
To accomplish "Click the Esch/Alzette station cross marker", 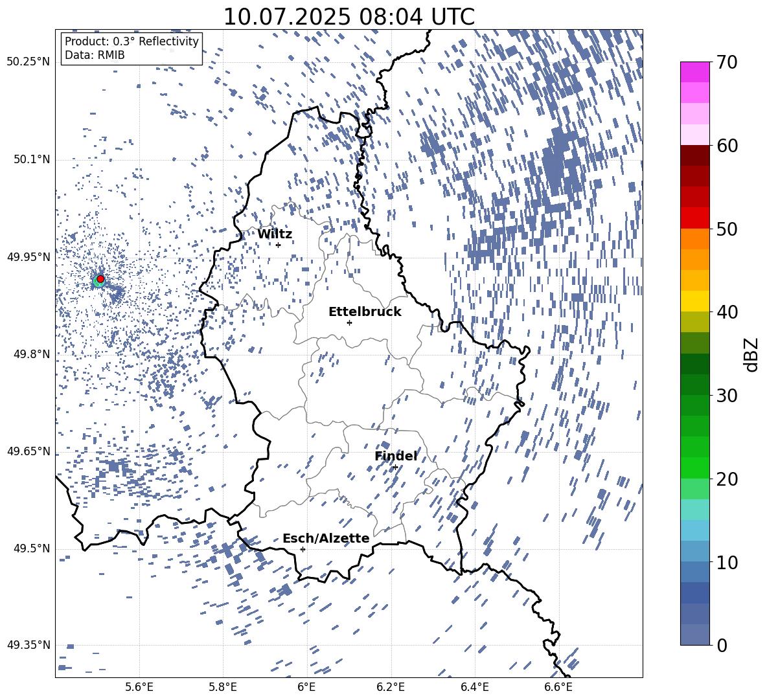I will 303,549.
